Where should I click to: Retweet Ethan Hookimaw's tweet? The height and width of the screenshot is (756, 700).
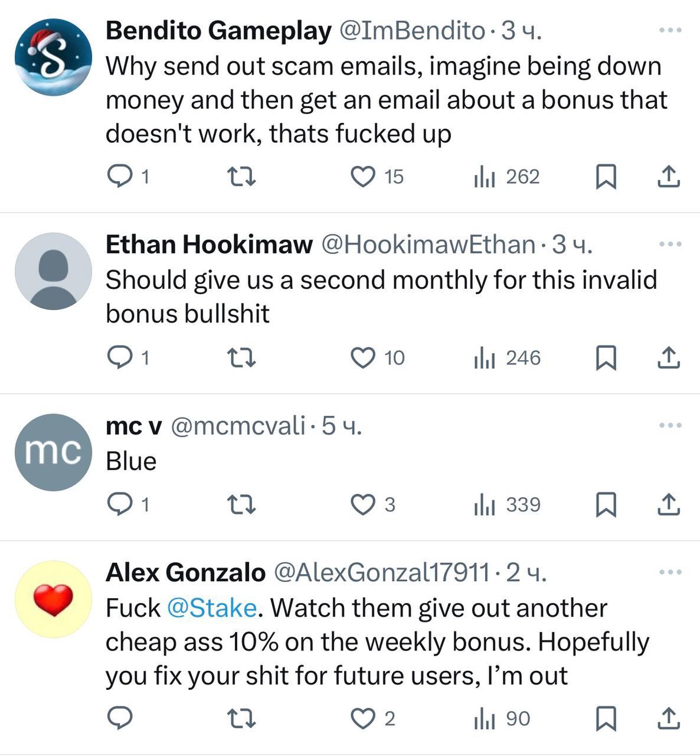coord(241,357)
